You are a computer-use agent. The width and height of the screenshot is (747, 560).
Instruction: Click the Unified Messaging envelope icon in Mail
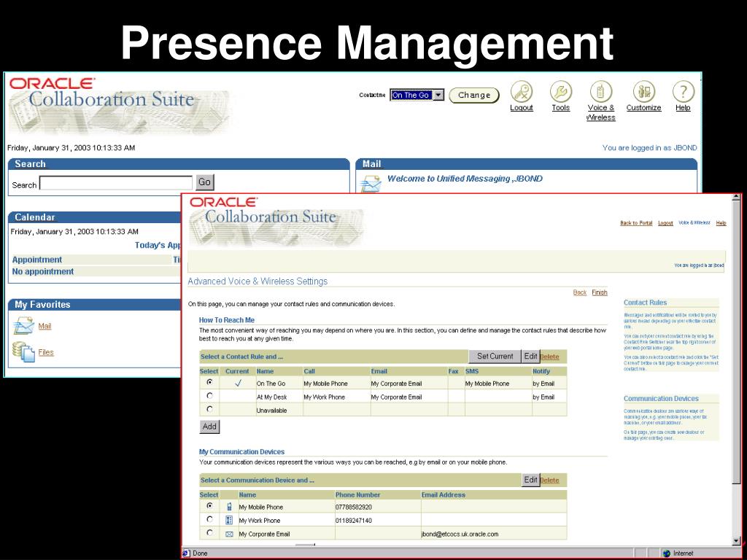[x=371, y=183]
